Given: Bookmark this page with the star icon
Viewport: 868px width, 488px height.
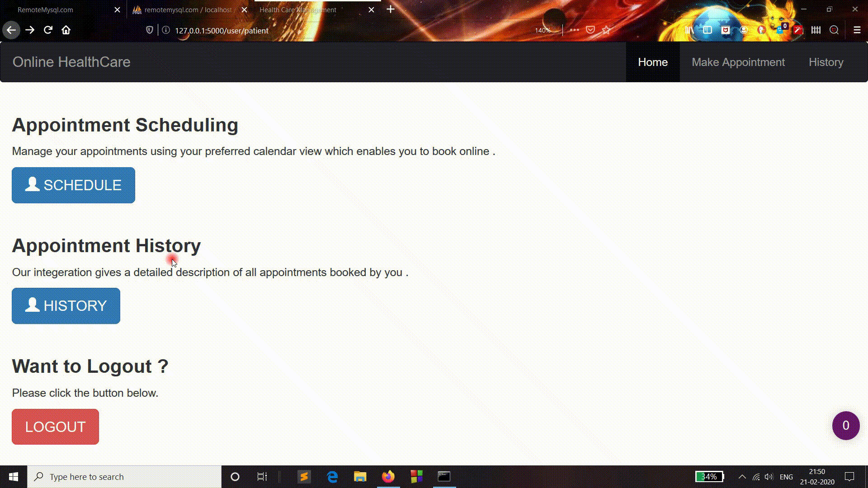Looking at the screenshot, I should point(606,30).
